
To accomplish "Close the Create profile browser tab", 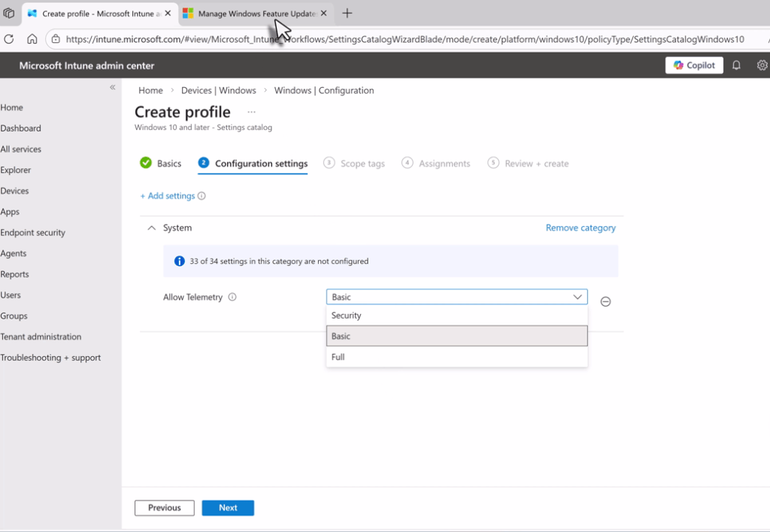I will (x=168, y=14).
